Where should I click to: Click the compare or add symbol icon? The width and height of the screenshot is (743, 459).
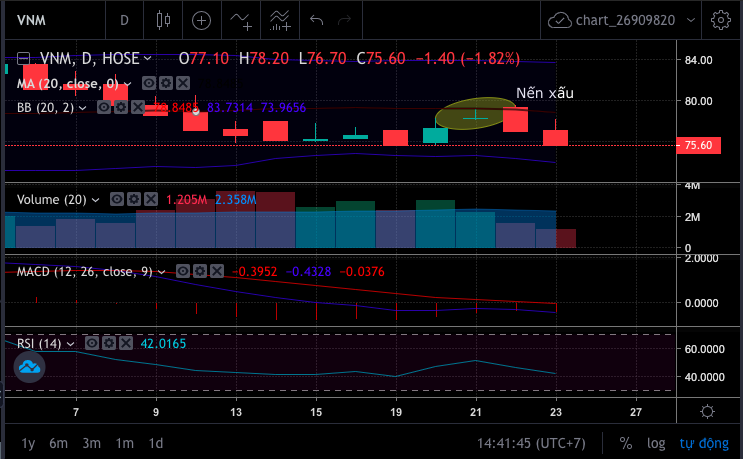pyautogui.click(x=202, y=20)
